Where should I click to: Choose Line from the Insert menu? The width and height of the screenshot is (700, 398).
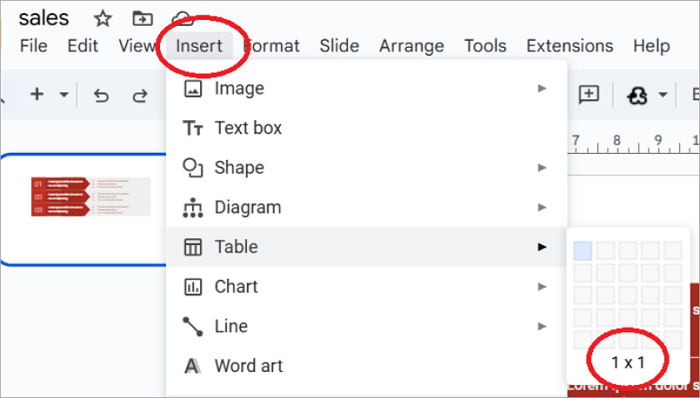[x=366, y=326]
